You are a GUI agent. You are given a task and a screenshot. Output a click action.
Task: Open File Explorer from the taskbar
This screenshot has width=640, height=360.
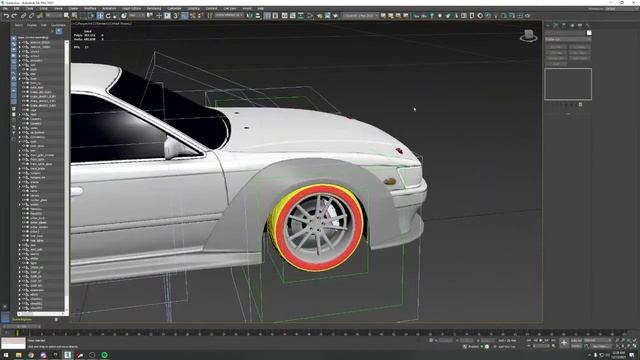pos(18,355)
